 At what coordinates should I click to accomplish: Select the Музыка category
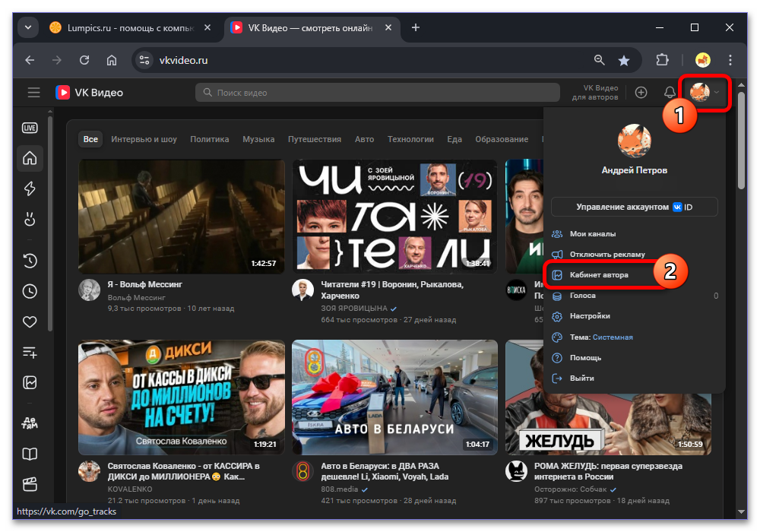pos(258,139)
